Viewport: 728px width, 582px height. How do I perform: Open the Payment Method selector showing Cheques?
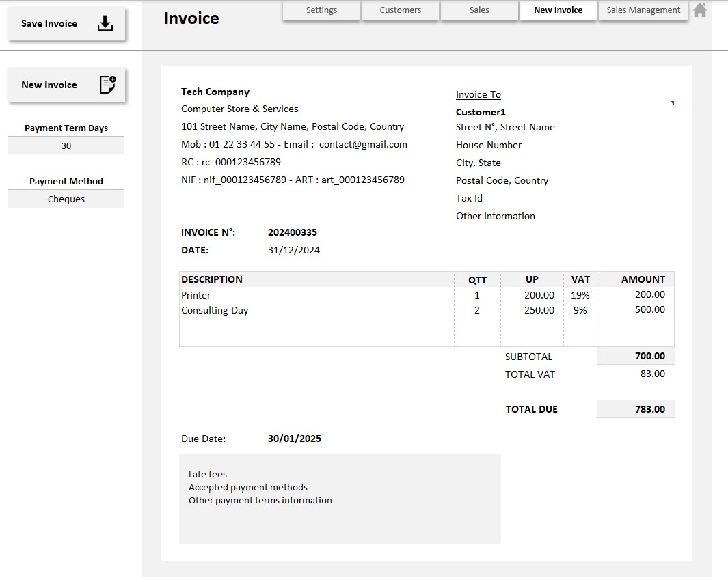point(66,199)
